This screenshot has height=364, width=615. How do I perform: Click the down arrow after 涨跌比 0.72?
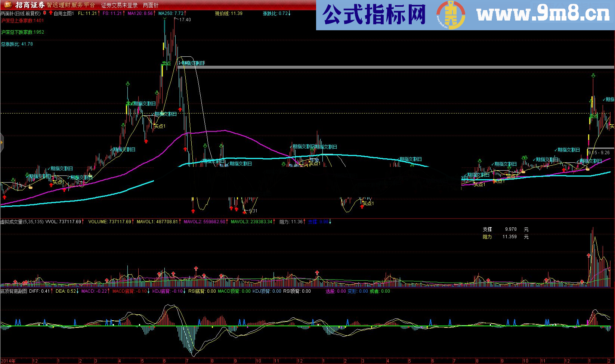tap(289, 13)
